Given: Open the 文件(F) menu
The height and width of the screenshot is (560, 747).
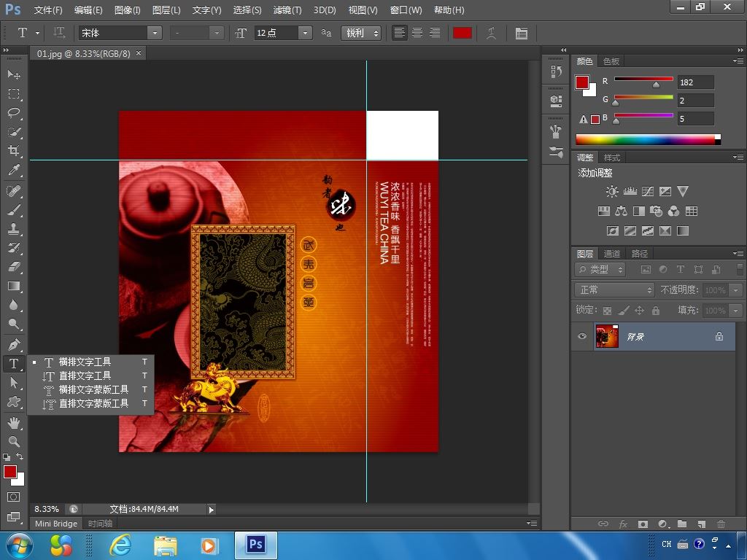Looking at the screenshot, I should click(x=49, y=10).
